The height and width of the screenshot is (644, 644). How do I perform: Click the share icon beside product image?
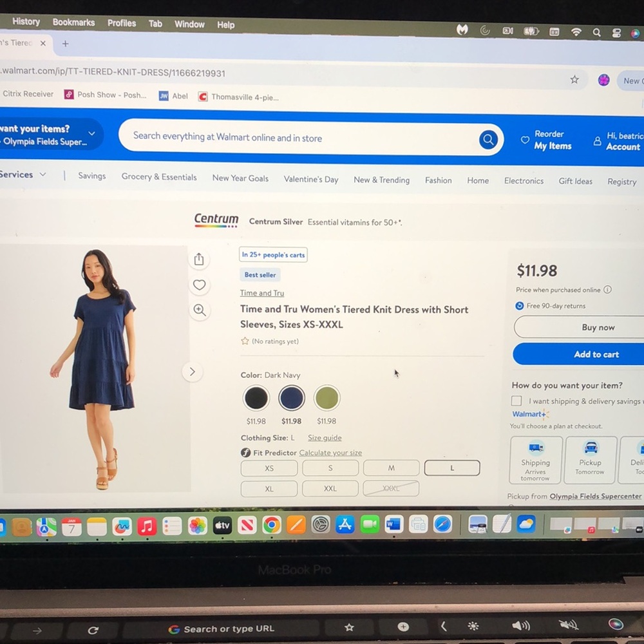(199, 259)
